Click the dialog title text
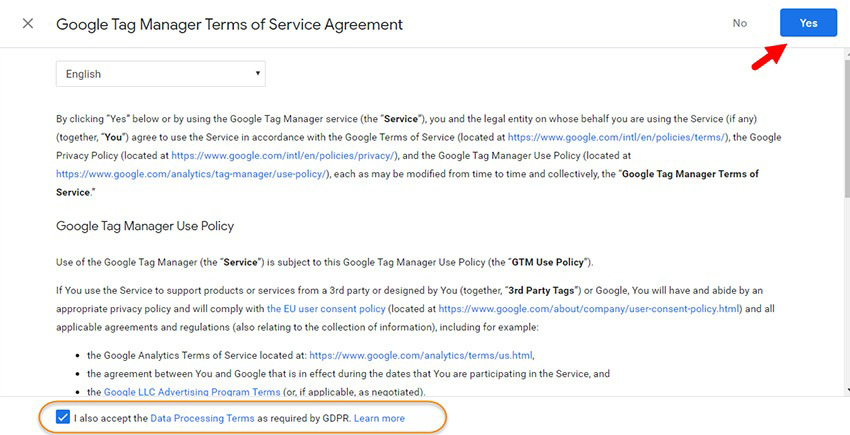Screen dimensions: 850x435 tap(229, 24)
